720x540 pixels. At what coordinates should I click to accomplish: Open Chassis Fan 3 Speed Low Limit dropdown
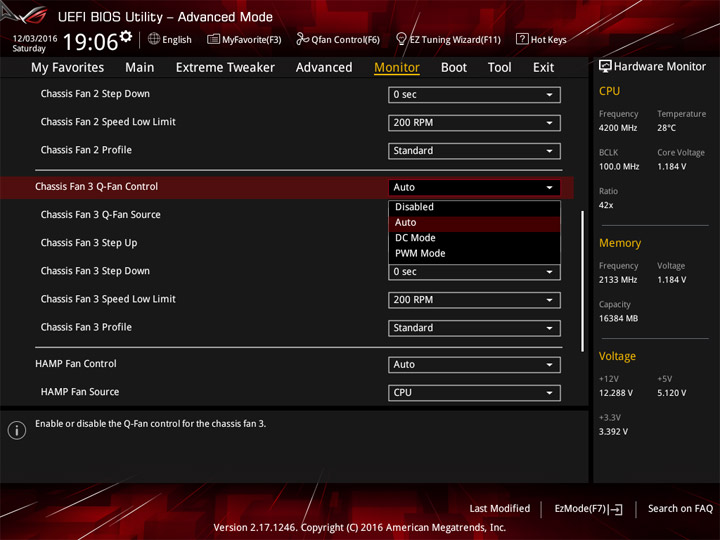[x=474, y=300]
